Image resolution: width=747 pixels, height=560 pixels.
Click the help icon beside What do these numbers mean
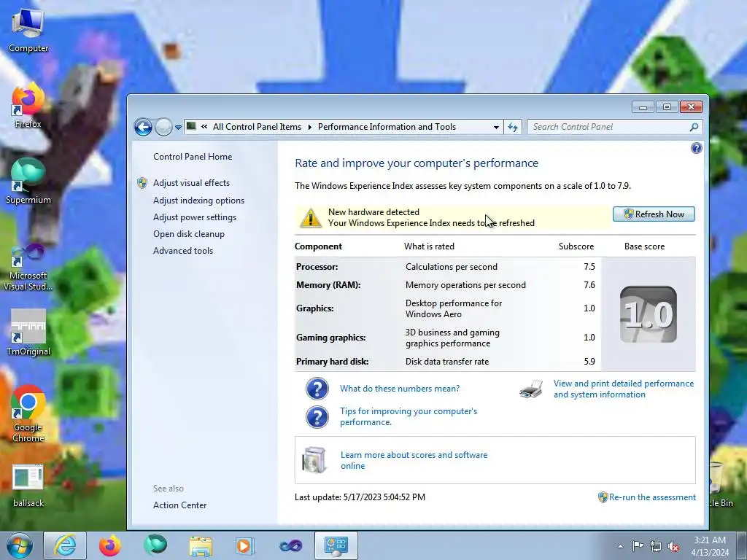click(317, 389)
